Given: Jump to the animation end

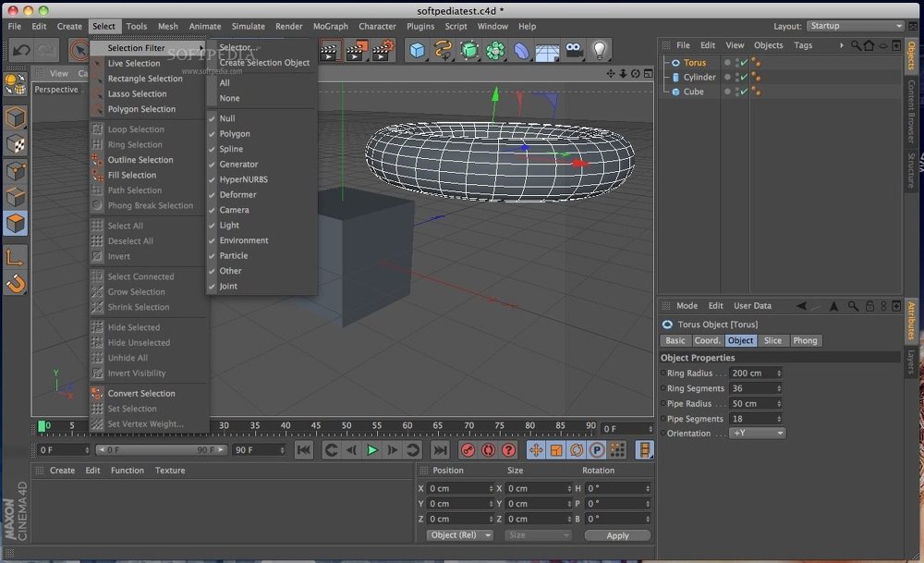Looking at the screenshot, I should pos(440,450).
